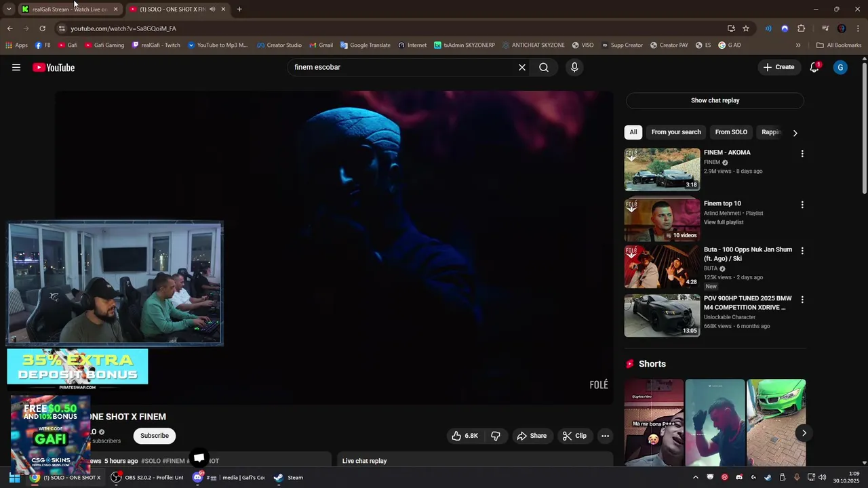Switch to OBS 32.0.2 in the taskbar
The width and height of the screenshot is (868, 488).
coord(147,477)
